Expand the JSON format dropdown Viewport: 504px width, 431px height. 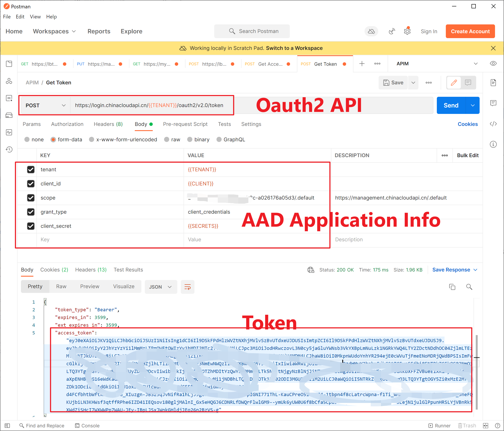point(160,287)
